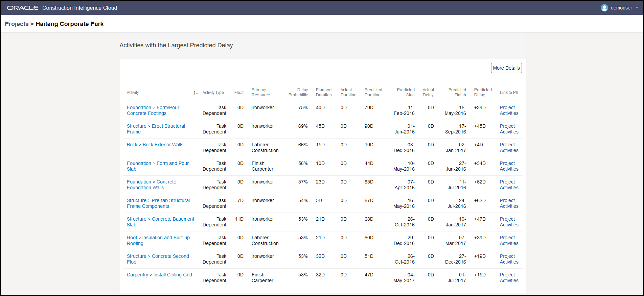Select the 66% delay probability cell

pos(303,145)
